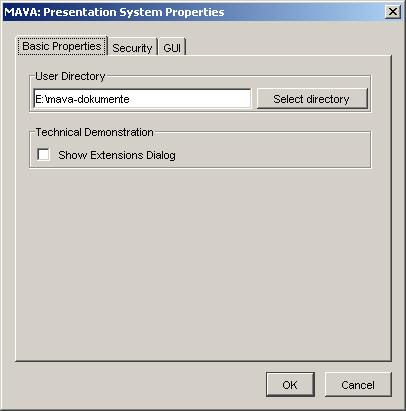Select the Basic Properties tab
406x411 pixels.
(62, 46)
